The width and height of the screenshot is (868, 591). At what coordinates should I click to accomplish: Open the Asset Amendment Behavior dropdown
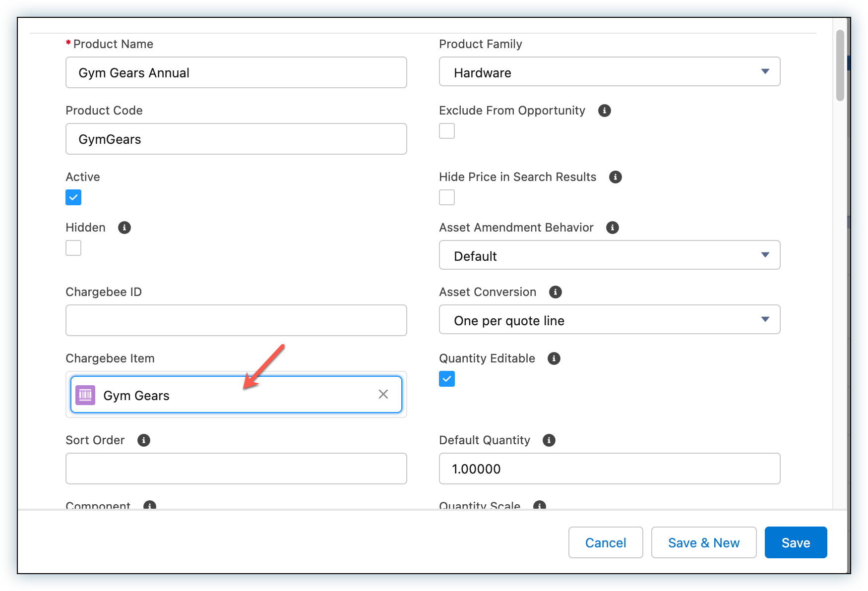coord(610,255)
